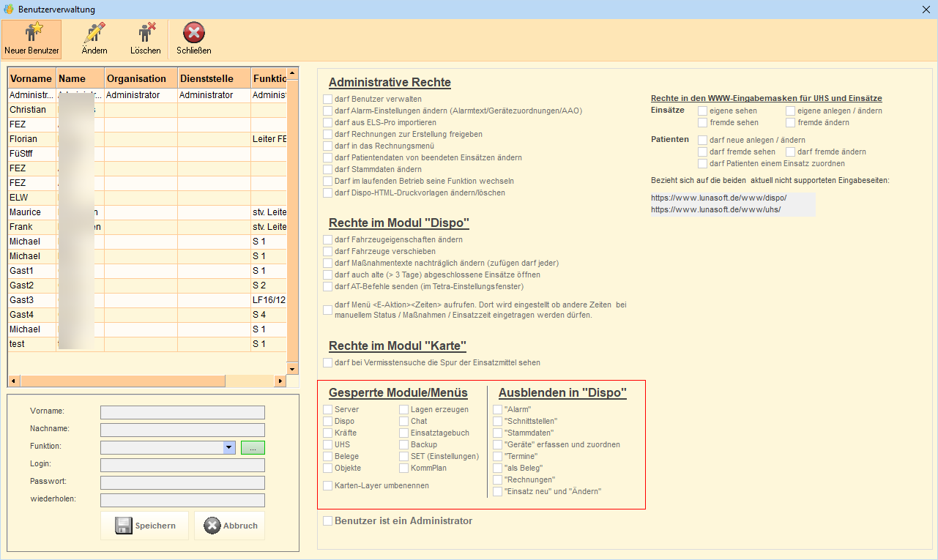This screenshot has height=560, width=938.
Task: Click the Ändern toolbar icon
Action: tap(94, 39)
